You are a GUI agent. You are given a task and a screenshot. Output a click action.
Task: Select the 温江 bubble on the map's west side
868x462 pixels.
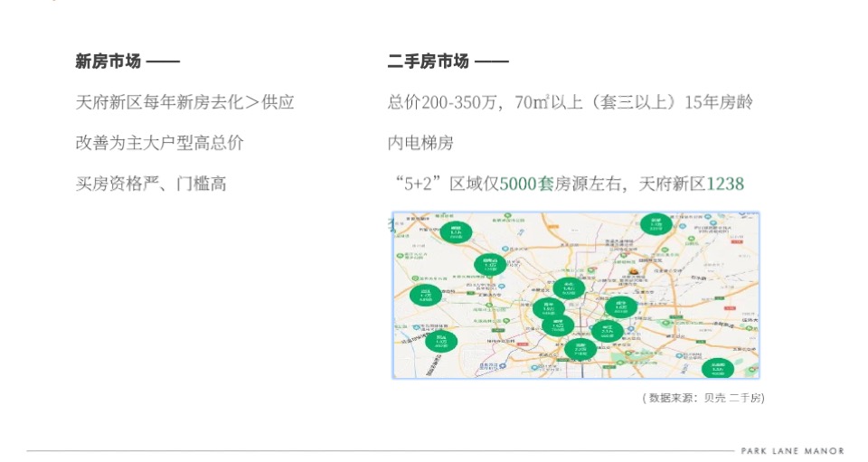tap(426, 295)
